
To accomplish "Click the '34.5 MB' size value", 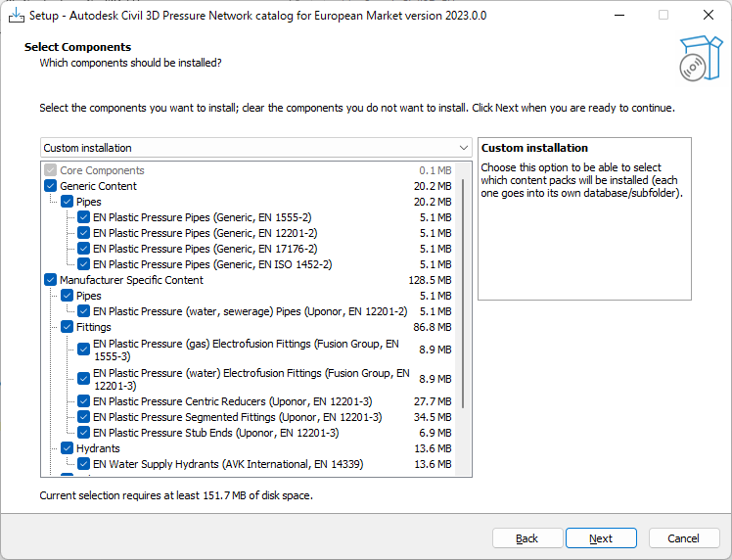I will pos(433,417).
